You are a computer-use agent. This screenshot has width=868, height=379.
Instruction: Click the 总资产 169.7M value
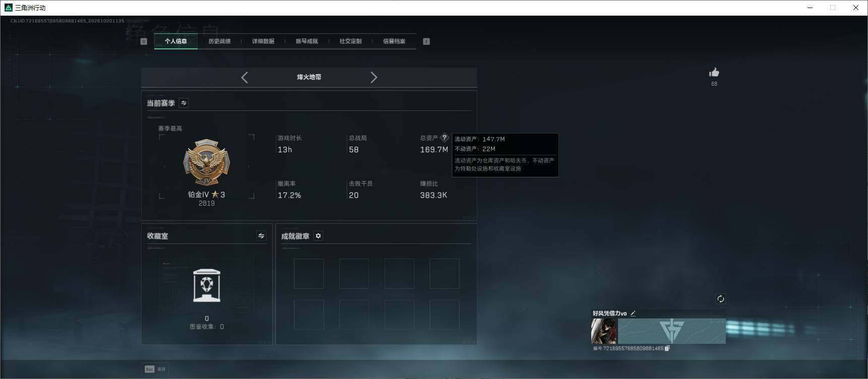coord(434,150)
